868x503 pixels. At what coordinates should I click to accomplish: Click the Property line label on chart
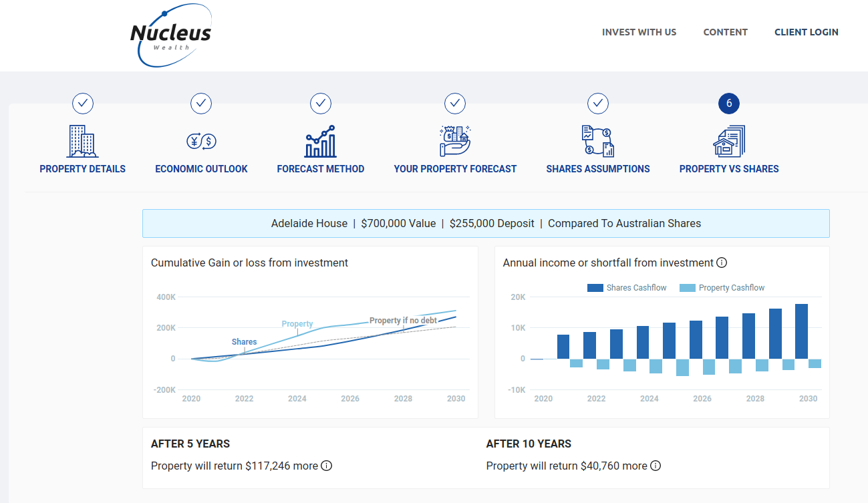297,324
